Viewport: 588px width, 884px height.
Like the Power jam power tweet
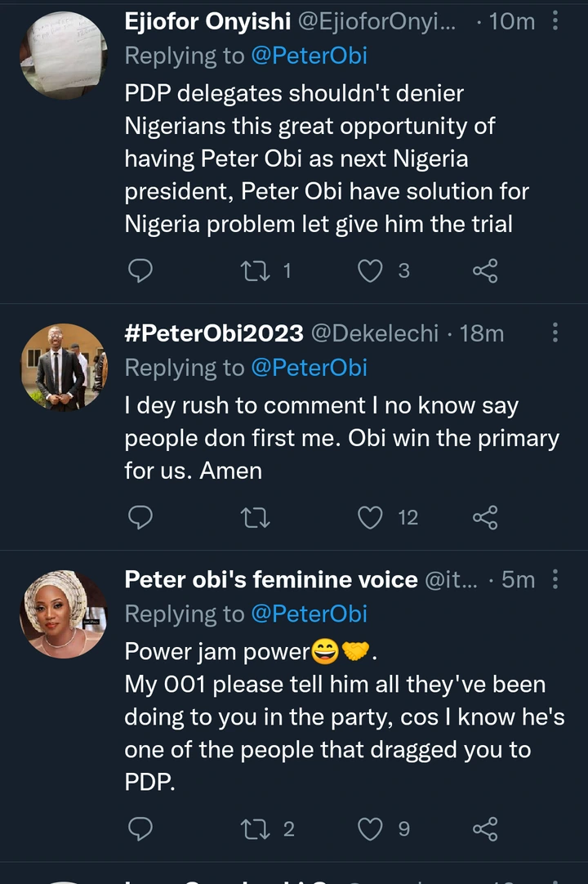point(371,829)
